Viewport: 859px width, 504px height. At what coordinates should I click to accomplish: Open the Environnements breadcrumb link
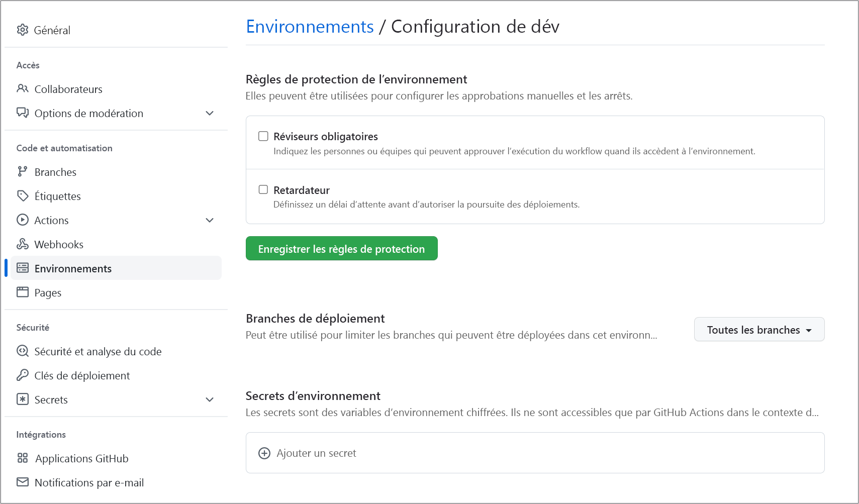(310, 26)
